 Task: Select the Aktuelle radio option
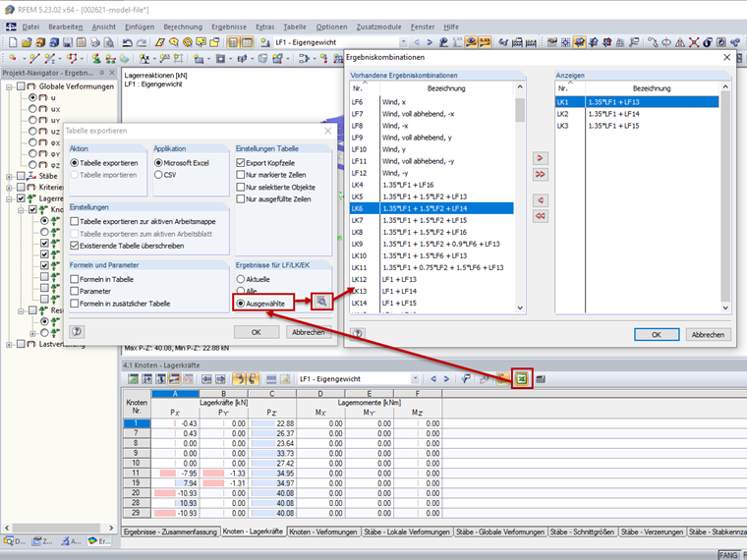(x=241, y=279)
